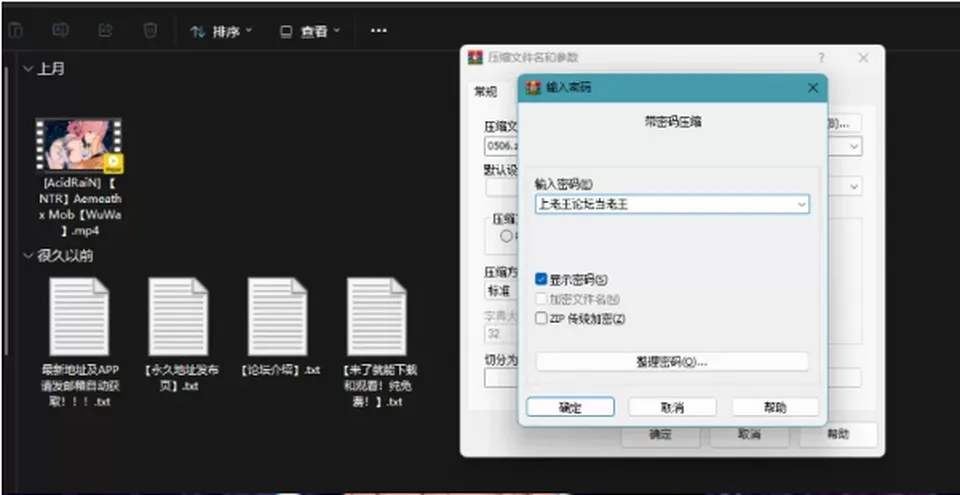960x495 pixels.
Task: Click the disabled 加密文件名 checkbox
Action: [541, 299]
